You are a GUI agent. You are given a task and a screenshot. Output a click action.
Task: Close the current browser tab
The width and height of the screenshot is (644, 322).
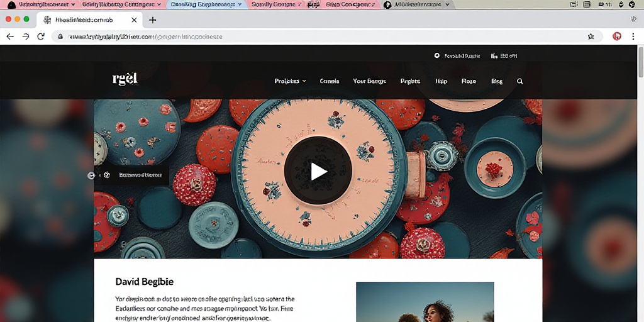[134, 19]
